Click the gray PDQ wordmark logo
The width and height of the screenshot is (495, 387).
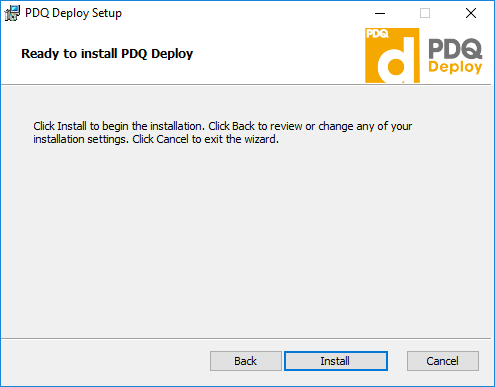[x=455, y=49]
